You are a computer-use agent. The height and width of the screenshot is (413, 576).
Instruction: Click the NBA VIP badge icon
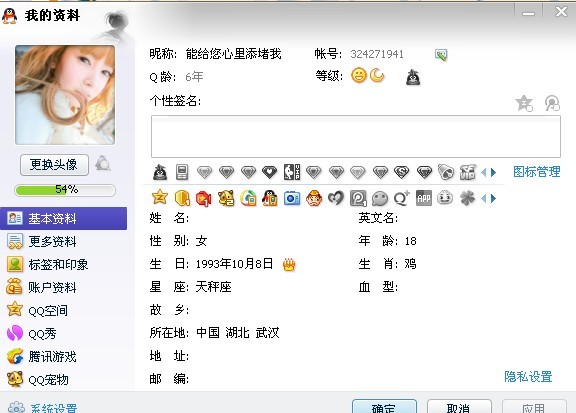pyautogui.click(x=292, y=172)
